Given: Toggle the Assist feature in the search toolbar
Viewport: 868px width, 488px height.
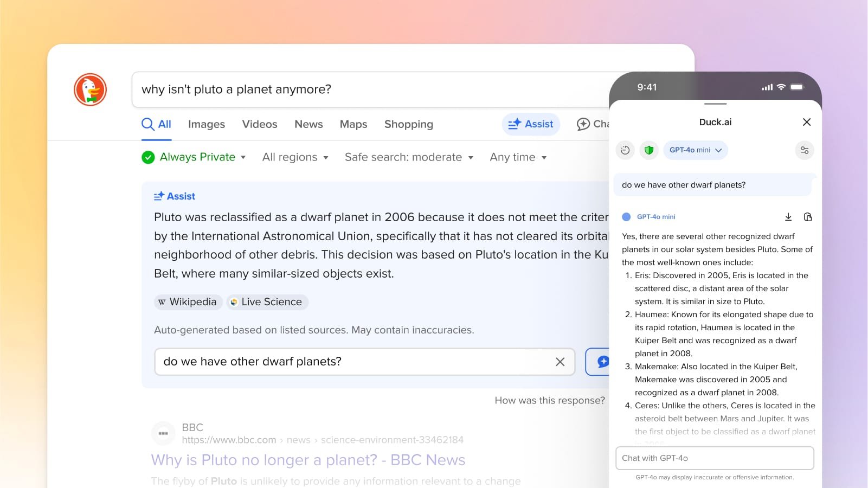Looking at the screenshot, I should 531,124.
